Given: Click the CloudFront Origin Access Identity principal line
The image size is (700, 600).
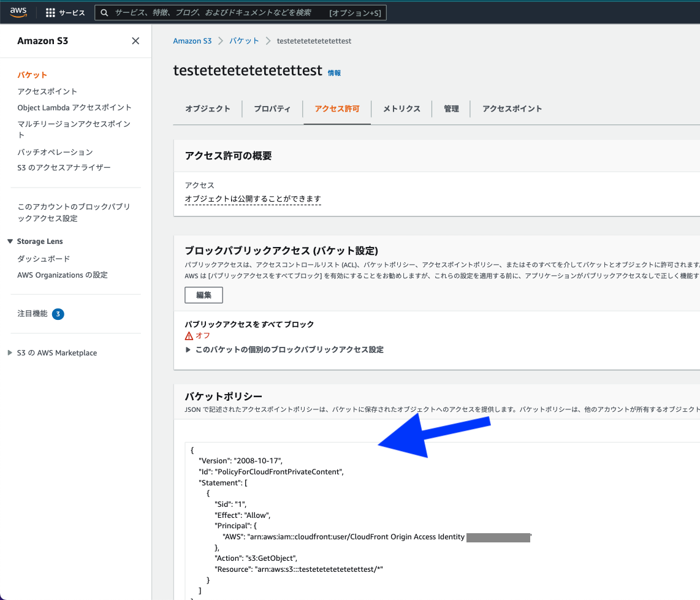Looking at the screenshot, I should pos(377,537).
